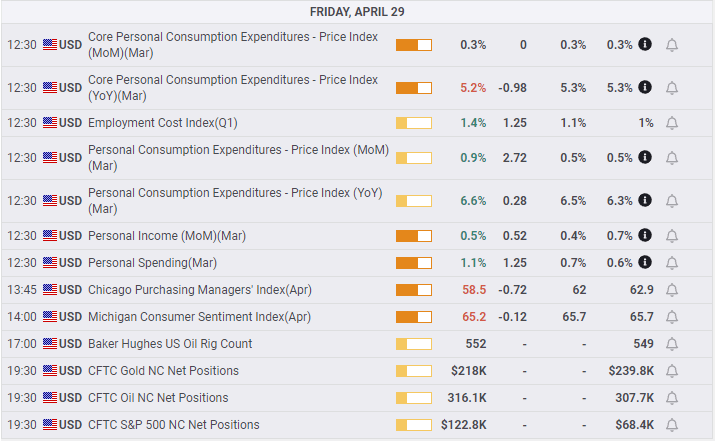Click info icon on Core PCE Price Index (YoY) row

pos(645,88)
